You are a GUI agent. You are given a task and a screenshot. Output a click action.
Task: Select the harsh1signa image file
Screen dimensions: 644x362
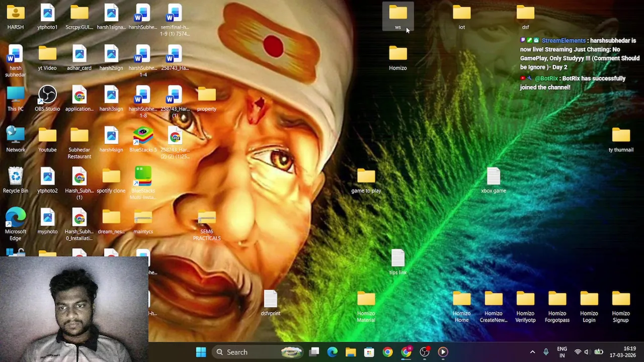(111, 17)
